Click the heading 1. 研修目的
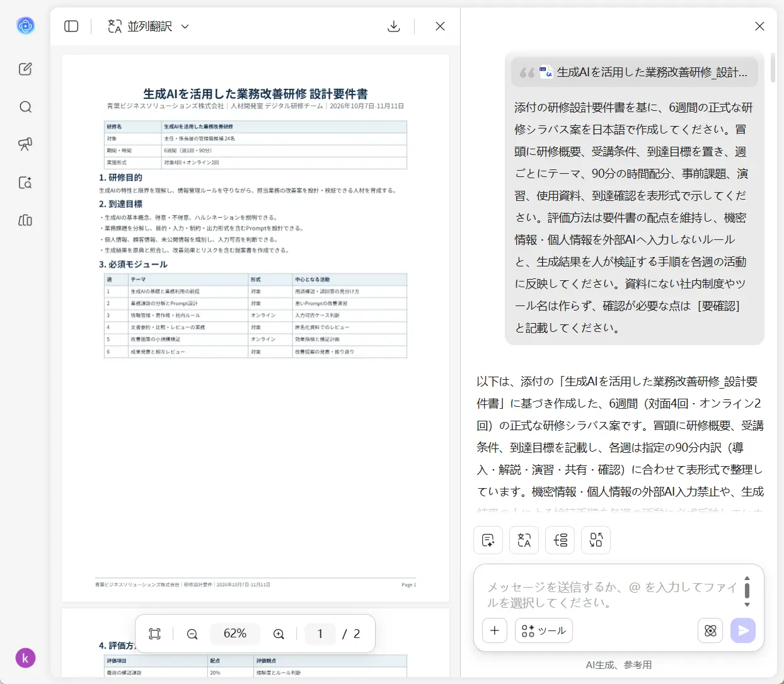This screenshot has width=784, height=684. tap(120, 178)
